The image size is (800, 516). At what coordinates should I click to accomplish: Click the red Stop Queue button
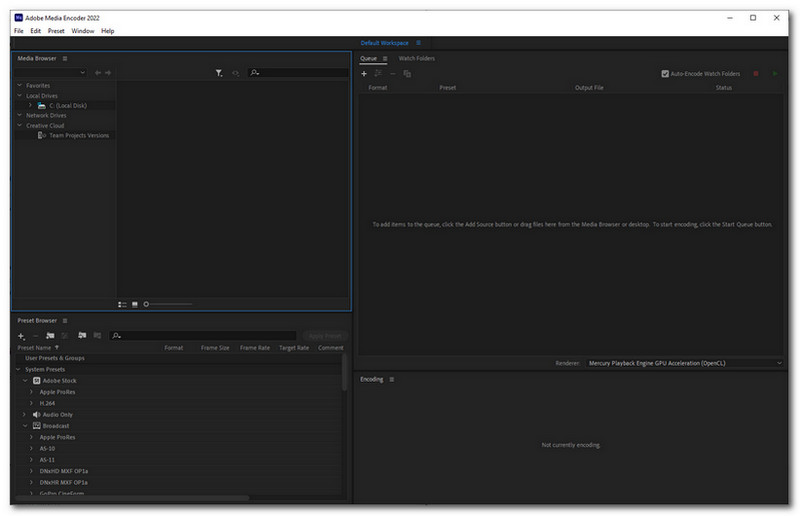[x=756, y=73]
